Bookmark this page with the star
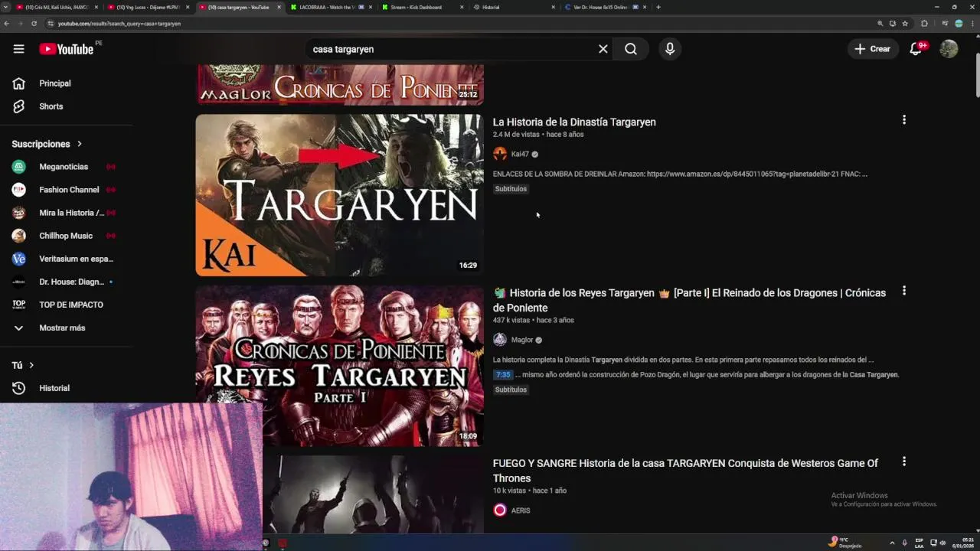Viewport: 980px width, 551px height. (x=905, y=24)
